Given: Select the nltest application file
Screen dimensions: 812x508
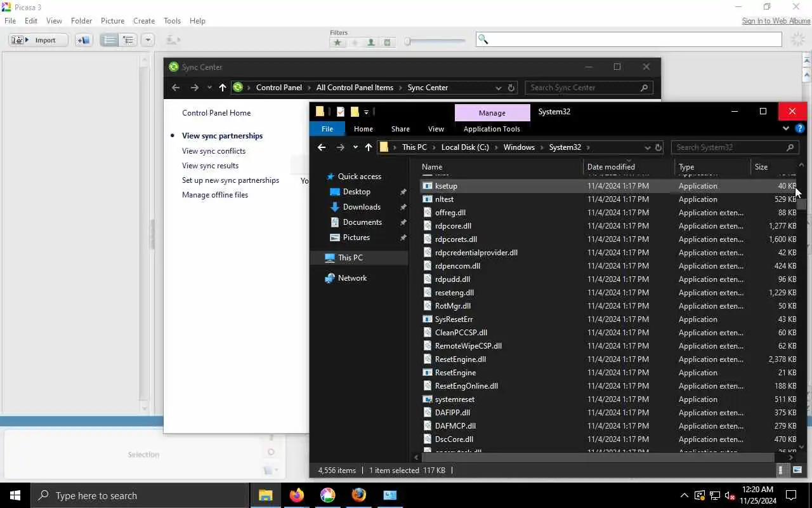Looking at the screenshot, I should pos(444,199).
